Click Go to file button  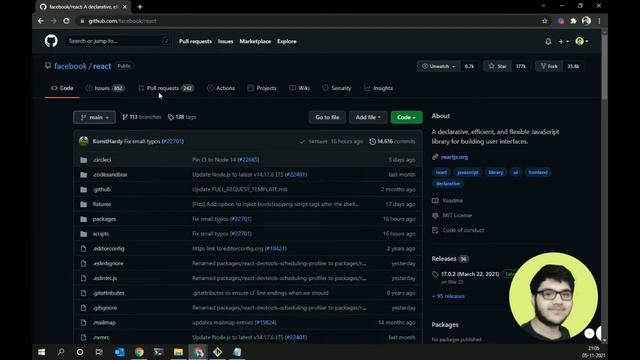tap(327, 117)
